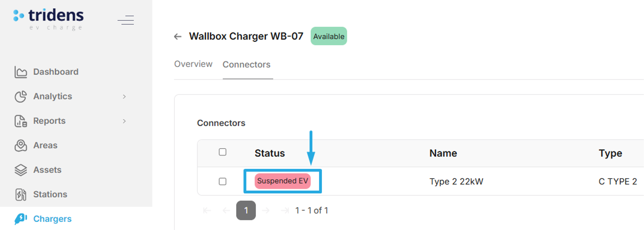The height and width of the screenshot is (230, 644).
Task: Select page 1 in pagination
Action: (x=246, y=210)
